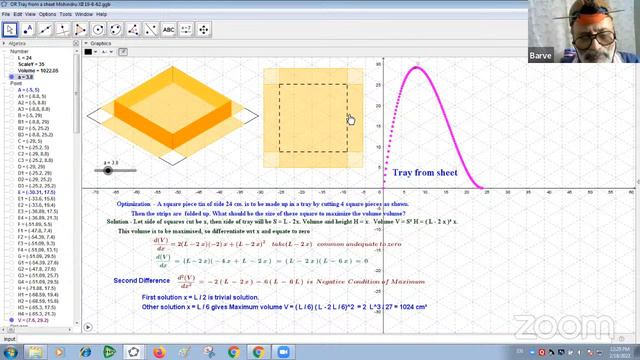Click the Barve webcam thumbnail
640x360 pixels.
584,31
